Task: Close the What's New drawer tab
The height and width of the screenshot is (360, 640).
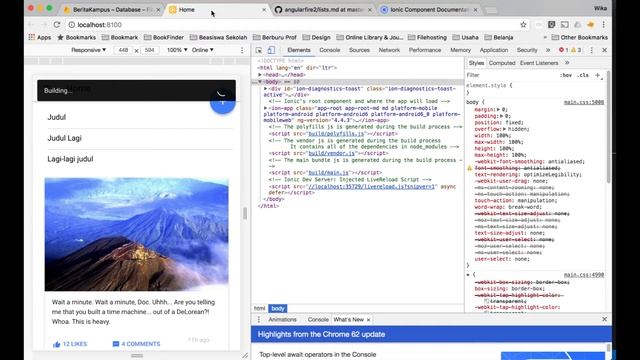Action: point(369,320)
